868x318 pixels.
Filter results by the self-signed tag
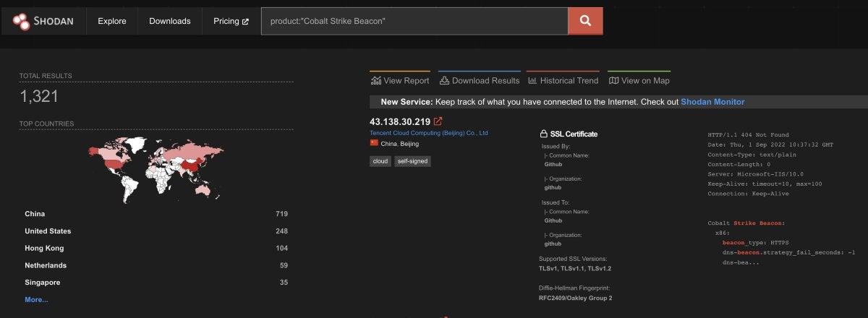tap(412, 161)
